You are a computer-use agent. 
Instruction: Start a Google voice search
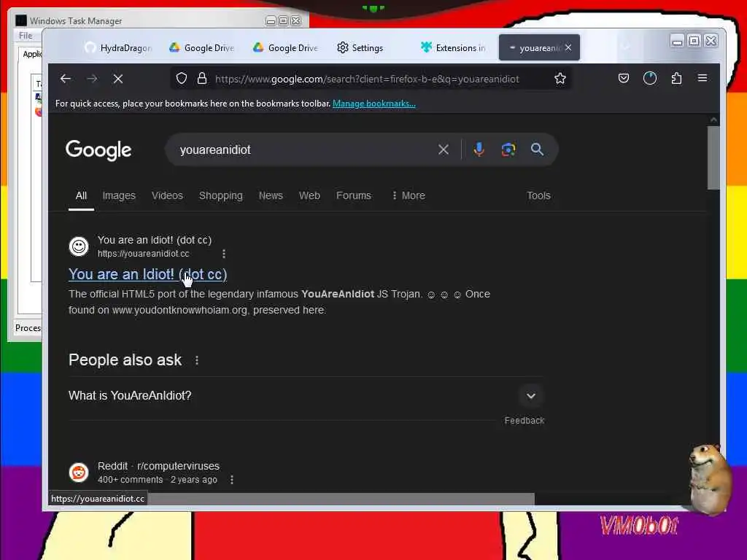479,149
